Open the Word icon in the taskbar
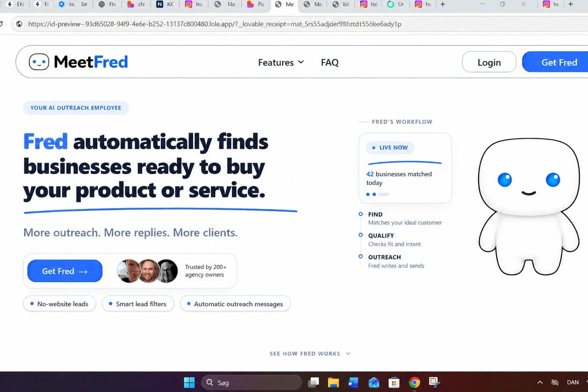Image resolution: width=588 pixels, height=392 pixels. click(x=353, y=382)
